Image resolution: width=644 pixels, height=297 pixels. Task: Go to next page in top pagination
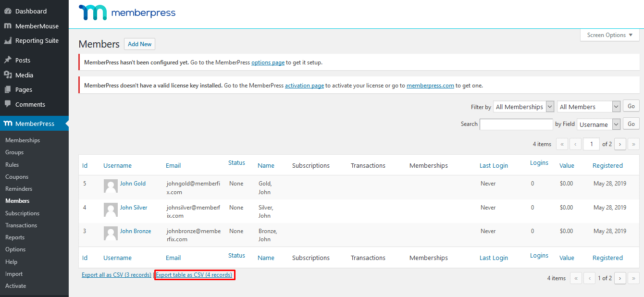pos(620,144)
